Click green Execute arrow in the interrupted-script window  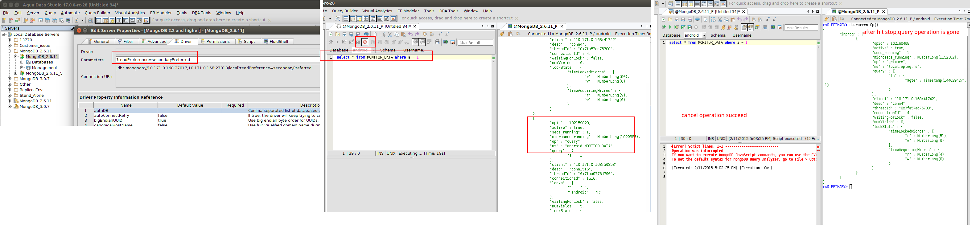pos(670,27)
